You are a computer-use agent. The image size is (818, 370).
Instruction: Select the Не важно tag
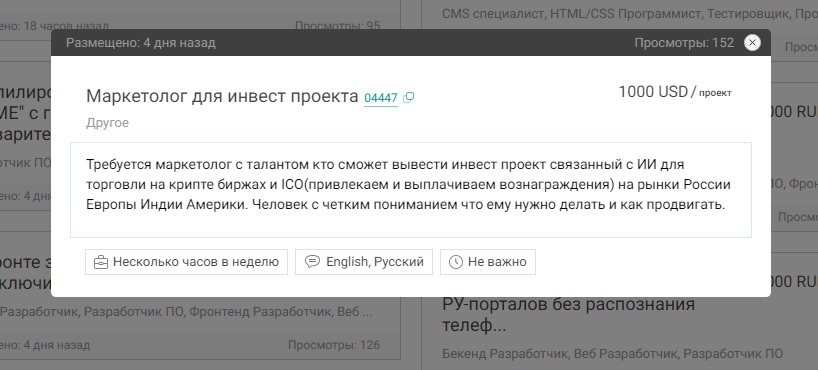[488, 262]
